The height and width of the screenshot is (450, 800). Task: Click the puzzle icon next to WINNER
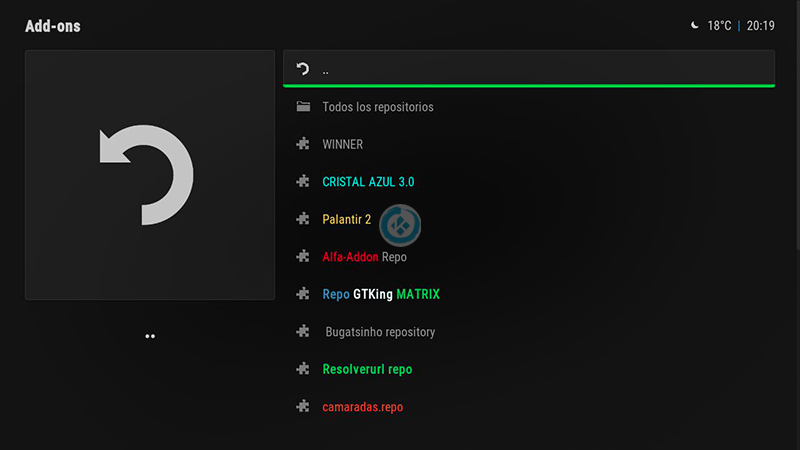(x=302, y=144)
